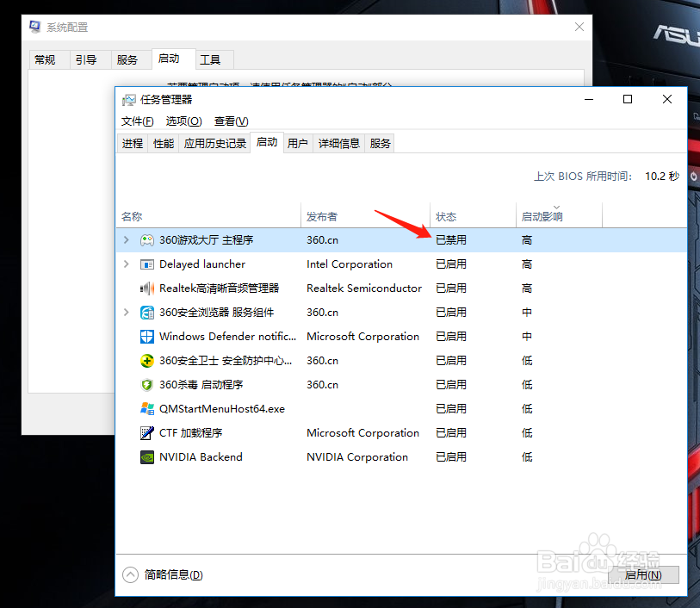Viewport: 700px width, 608px height.
Task: Minimize the 任务管理器 window
Action: pyautogui.click(x=589, y=99)
